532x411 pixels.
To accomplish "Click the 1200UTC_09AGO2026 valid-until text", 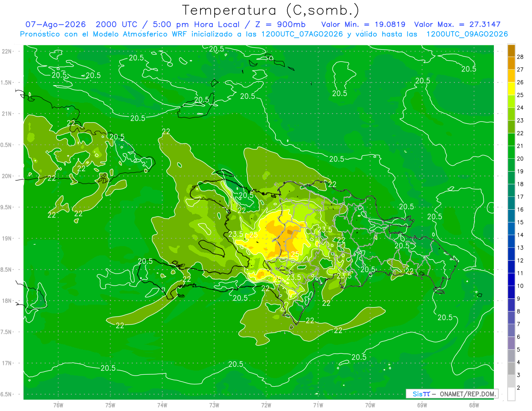I will click(467, 34).
